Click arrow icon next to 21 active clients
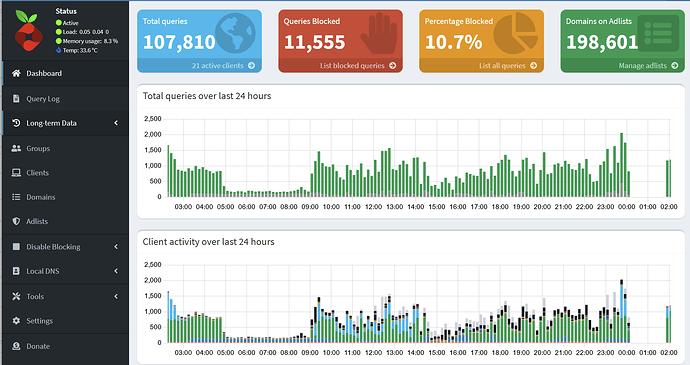This screenshot has height=365, width=690. (x=251, y=66)
